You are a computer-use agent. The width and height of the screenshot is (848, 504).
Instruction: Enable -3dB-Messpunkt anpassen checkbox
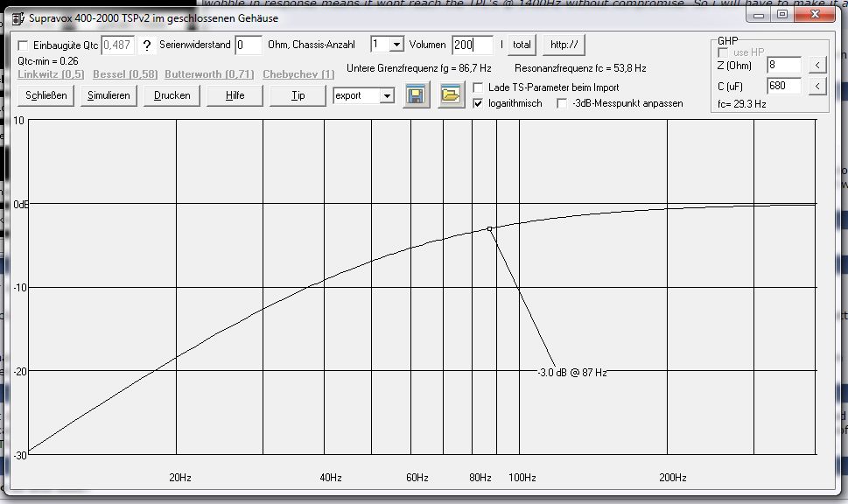(562, 103)
